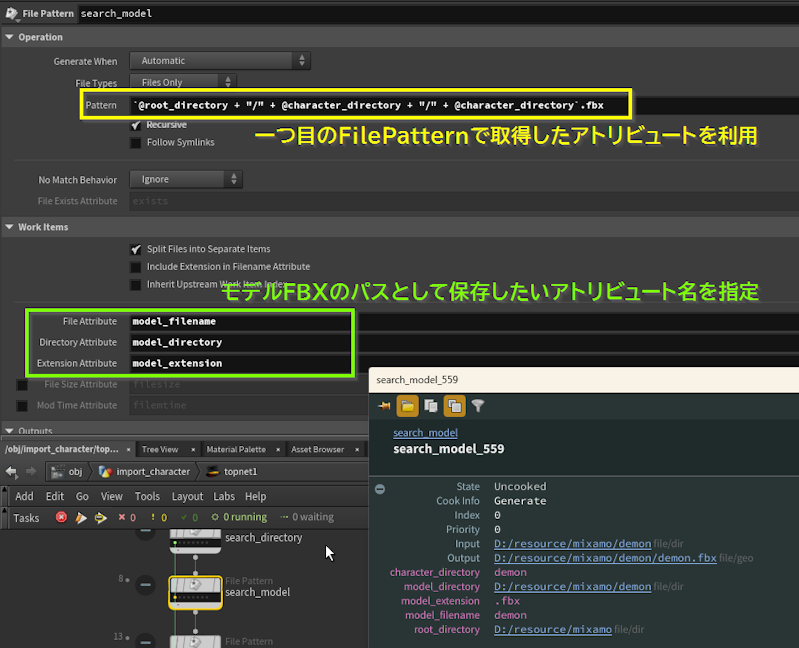Open the Output demon.fbx path link

tap(605, 558)
